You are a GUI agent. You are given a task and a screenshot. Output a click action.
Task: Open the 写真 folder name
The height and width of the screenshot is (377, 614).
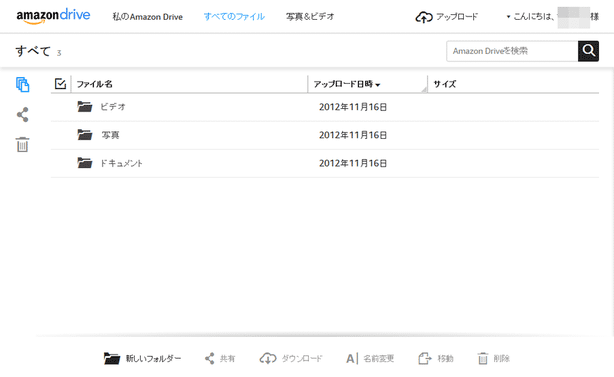click(110, 135)
